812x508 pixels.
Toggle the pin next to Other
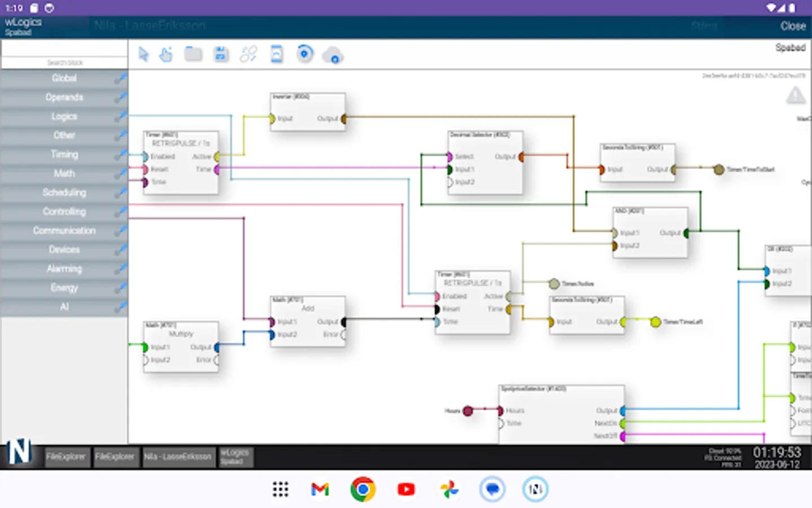120,135
